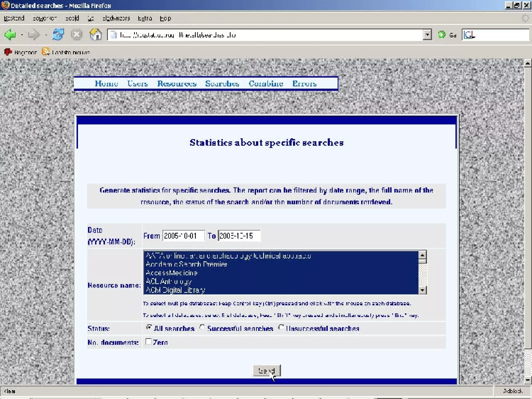Open the Help menu
This screenshot has height=399, width=532.
coord(165,18)
